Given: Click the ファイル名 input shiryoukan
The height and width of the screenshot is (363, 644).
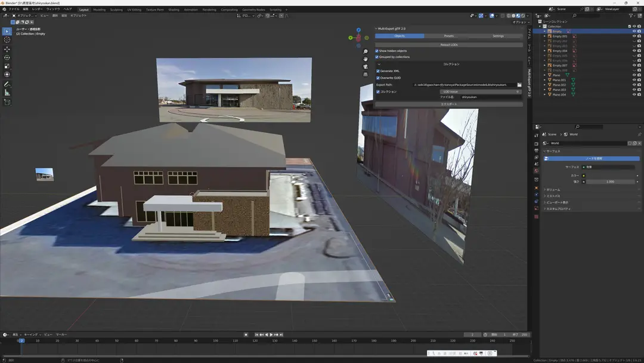Looking at the screenshot, I should (490, 97).
